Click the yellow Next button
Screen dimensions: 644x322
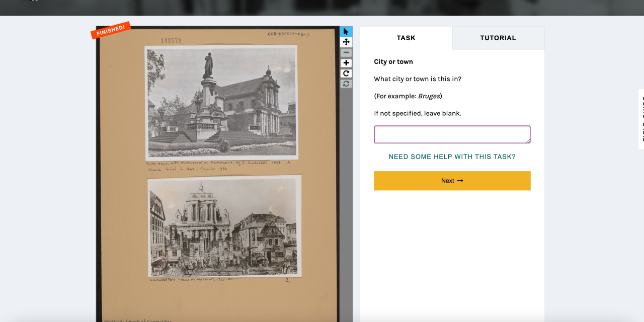tap(452, 181)
